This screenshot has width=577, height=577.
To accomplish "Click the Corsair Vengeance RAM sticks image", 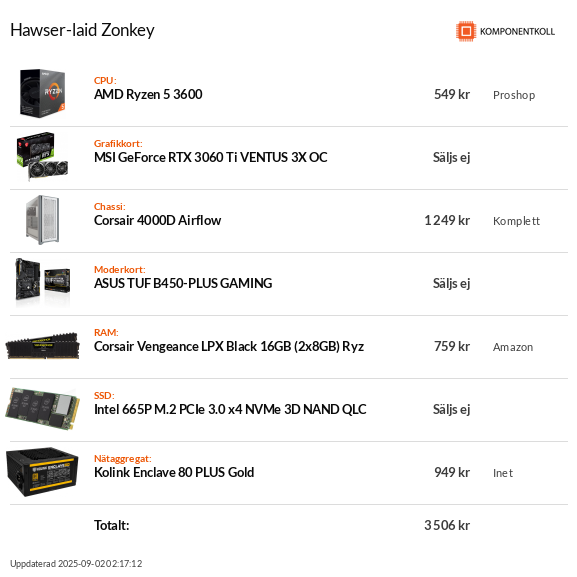I will (42, 346).
